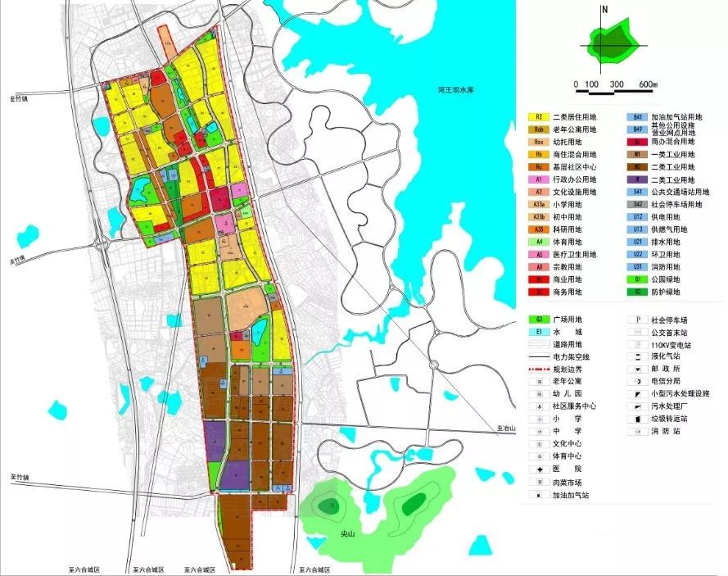The image size is (728, 576).
Task: Select the 110KV变电站 substation symbol
Action: (x=638, y=345)
